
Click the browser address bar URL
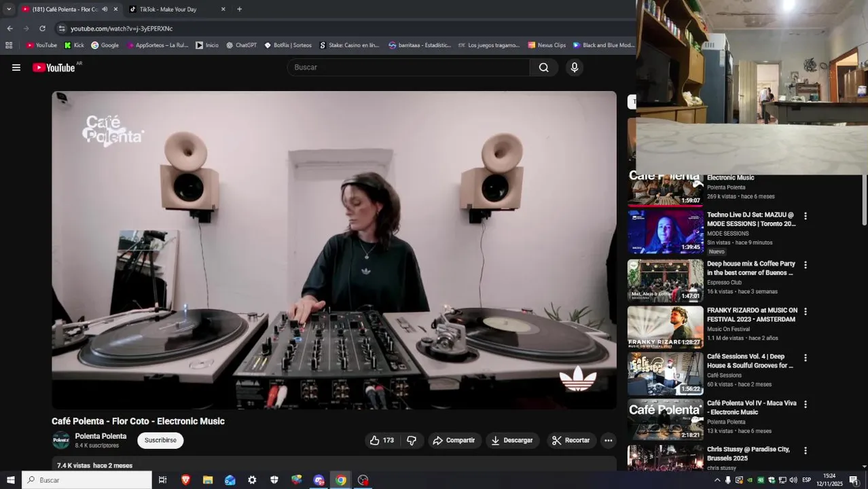click(122, 29)
